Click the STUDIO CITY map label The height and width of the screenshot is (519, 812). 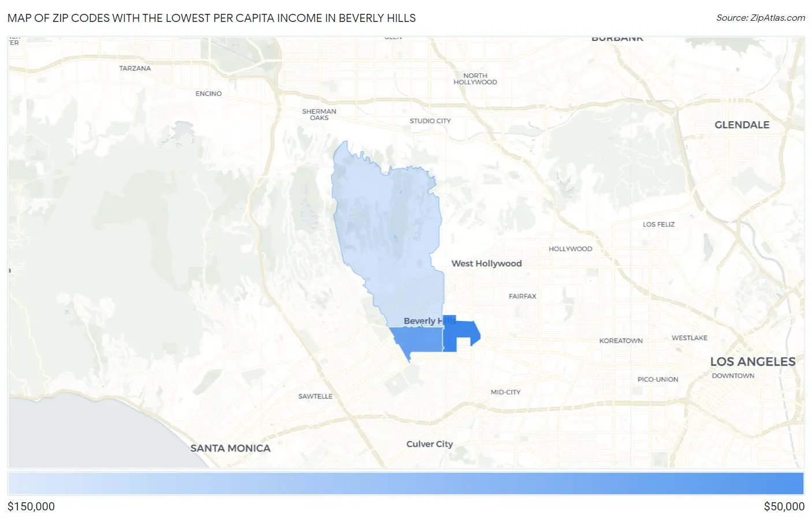(x=430, y=121)
